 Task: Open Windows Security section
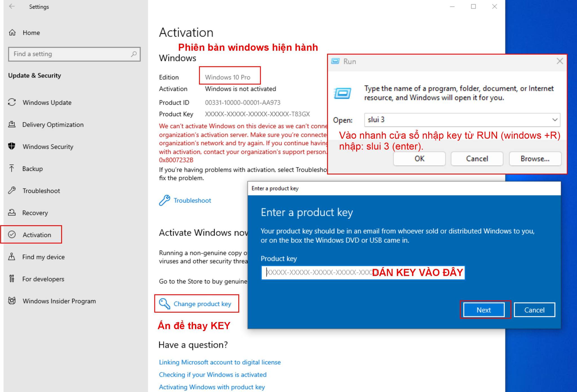tap(48, 147)
